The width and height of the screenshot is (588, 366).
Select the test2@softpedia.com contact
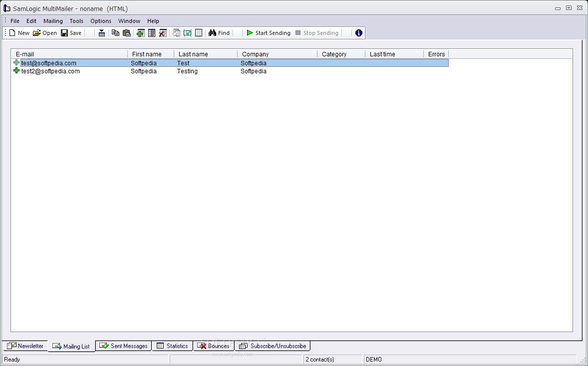tap(50, 71)
